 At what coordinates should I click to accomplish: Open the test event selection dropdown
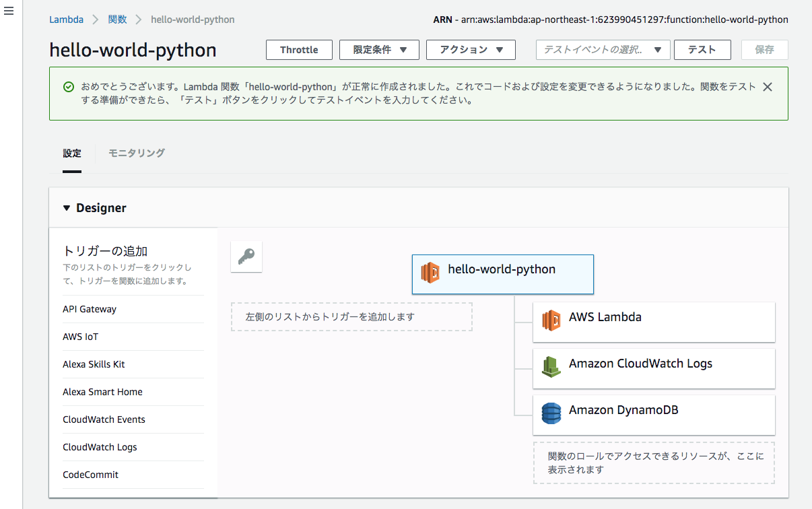[x=603, y=50]
